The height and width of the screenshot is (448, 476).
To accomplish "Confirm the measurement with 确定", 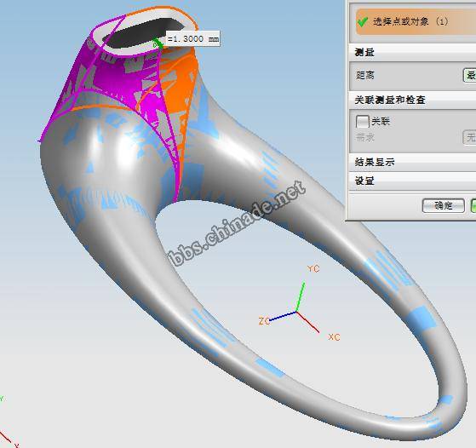I will tap(443, 206).
